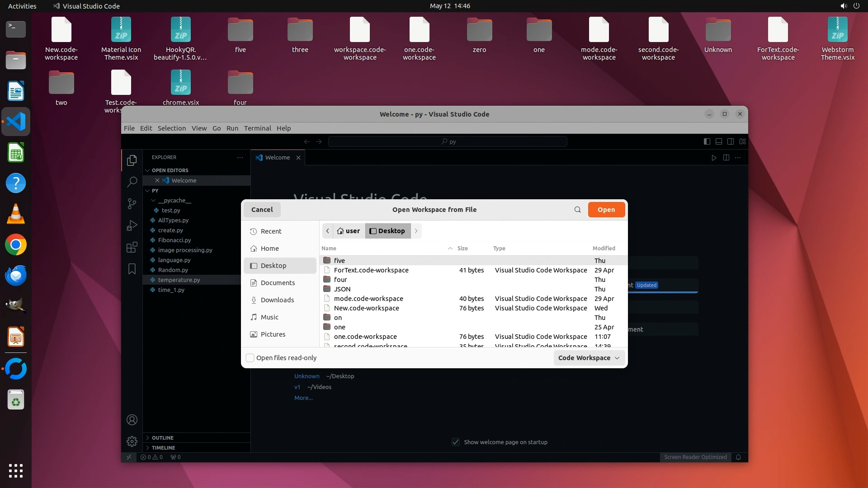868x488 pixels.
Task: Click the Accounts icon in activity bar
Action: point(132,420)
